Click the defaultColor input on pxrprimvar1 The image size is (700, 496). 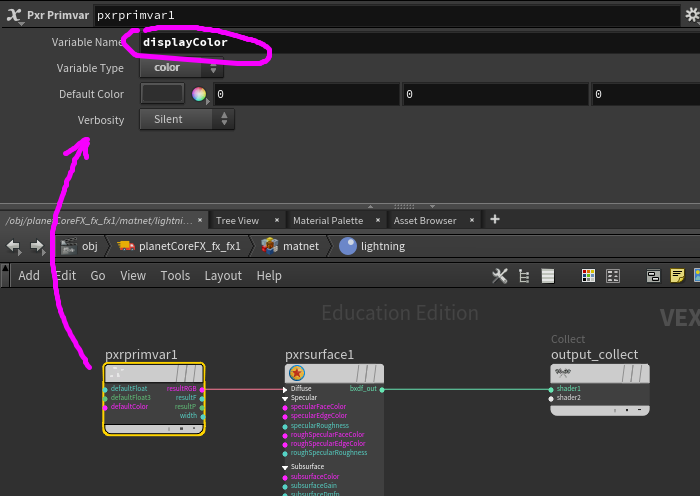click(105, 407)
